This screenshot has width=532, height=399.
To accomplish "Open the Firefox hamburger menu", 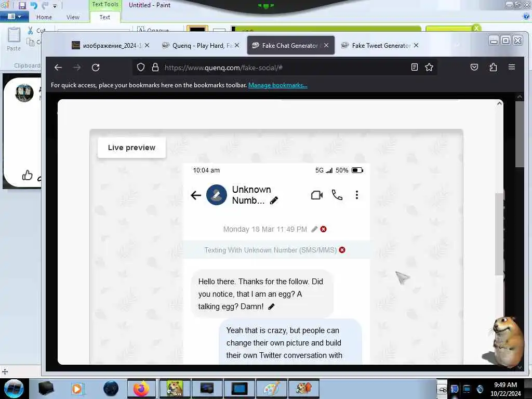I will 512,67.
